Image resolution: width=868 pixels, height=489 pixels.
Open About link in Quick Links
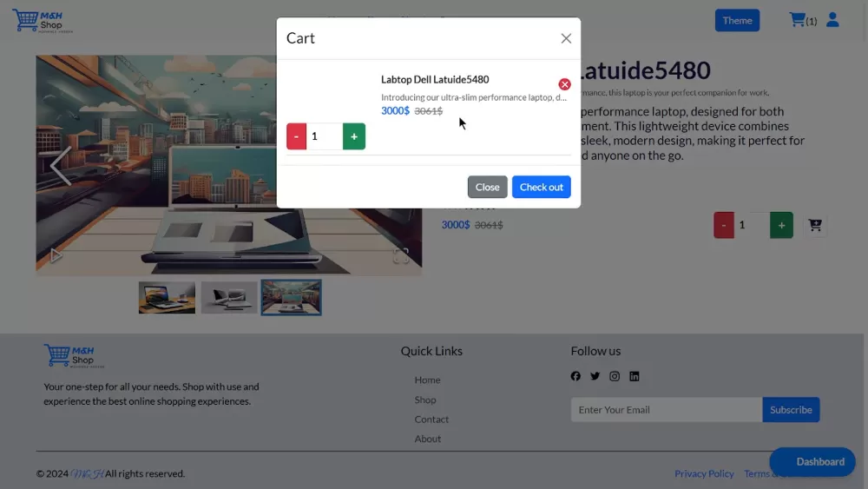[427, 439]
